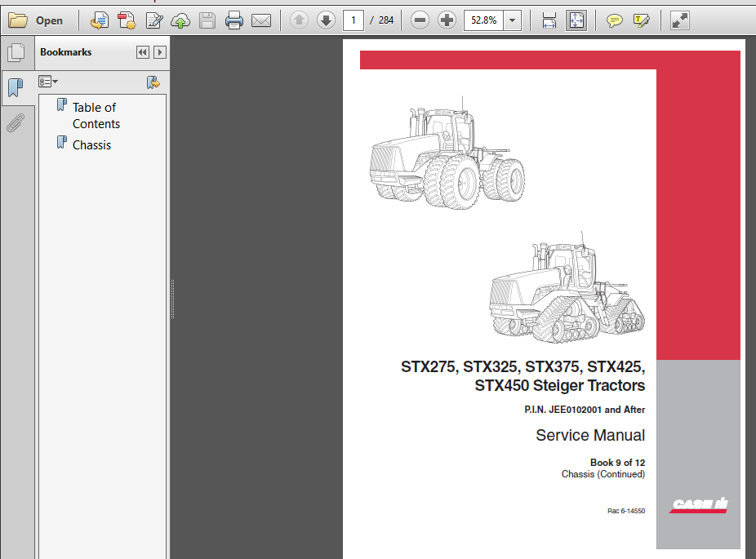
Task: Go to next page with down arrow
Action: click(326, 20)
